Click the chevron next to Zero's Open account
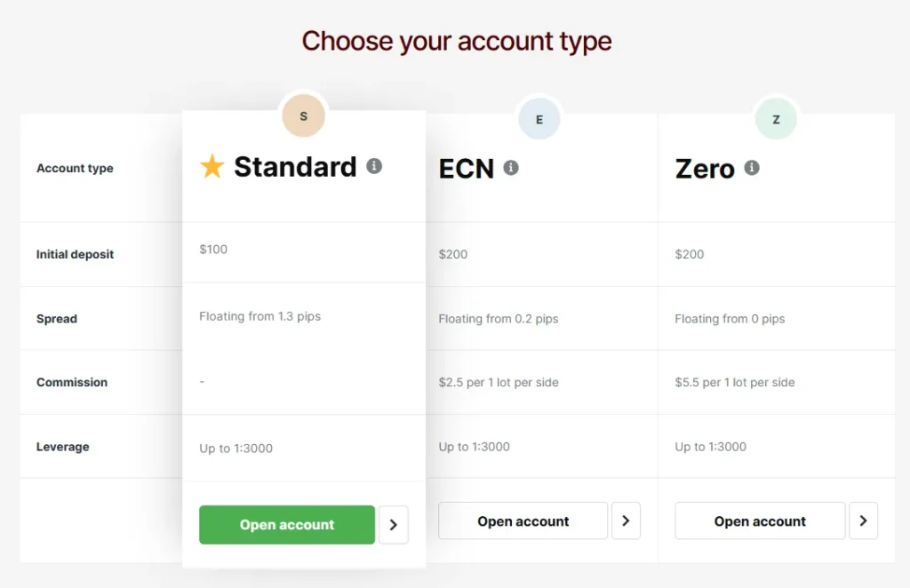The width and height of the screenshot is (910, 588). 863,521
